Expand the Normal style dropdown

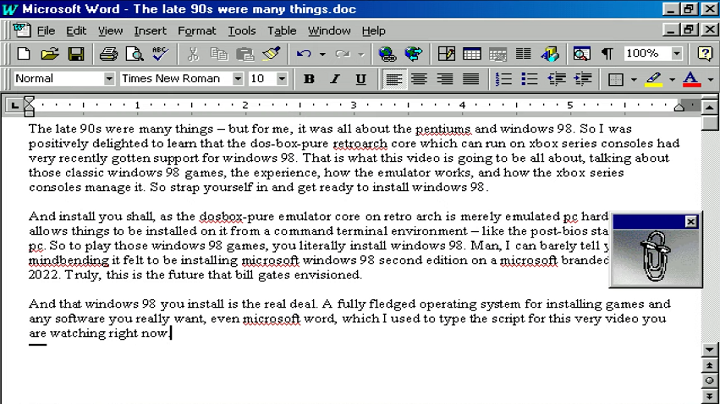tap(109, 79)
